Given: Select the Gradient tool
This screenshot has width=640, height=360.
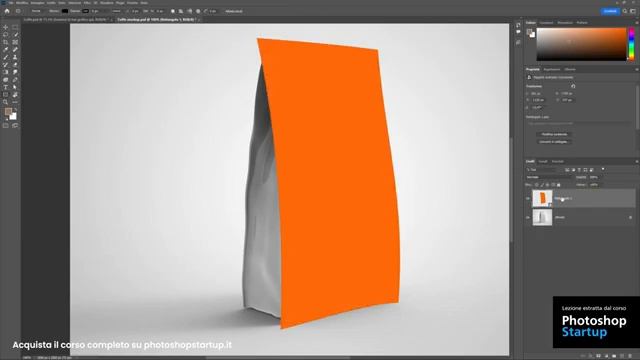Looking at the screenshot, I should point(6,72).
